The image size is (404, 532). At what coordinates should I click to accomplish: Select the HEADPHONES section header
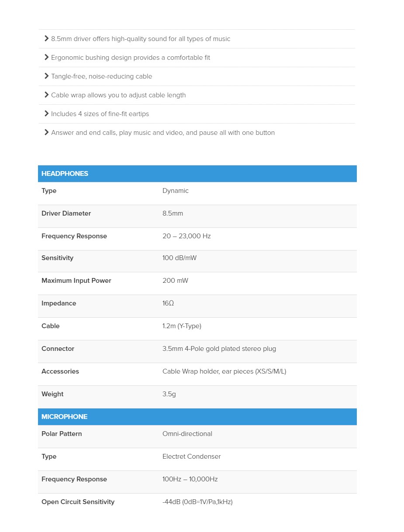[197, 173]
